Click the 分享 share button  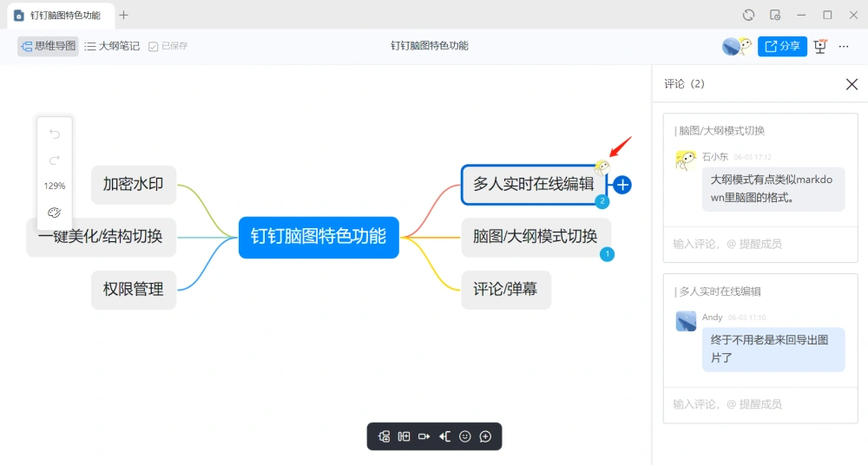[782, 46]
